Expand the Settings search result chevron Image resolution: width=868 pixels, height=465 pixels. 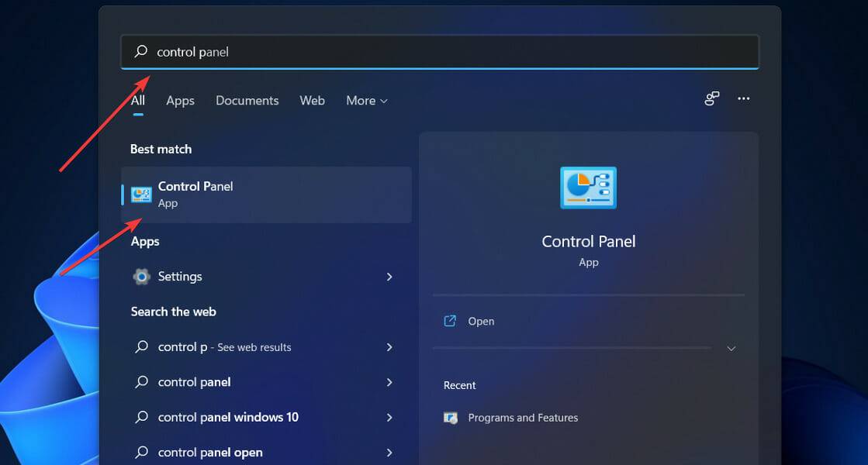coord(389,277)
